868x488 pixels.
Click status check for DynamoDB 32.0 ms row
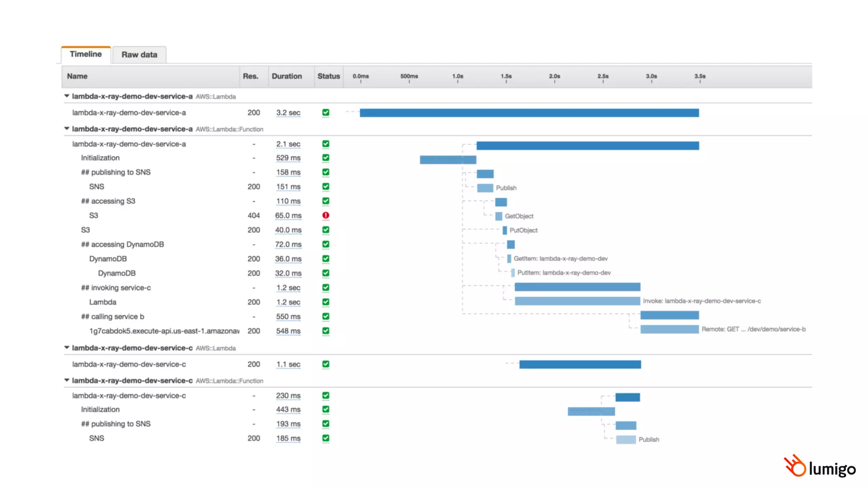point(325,273)
